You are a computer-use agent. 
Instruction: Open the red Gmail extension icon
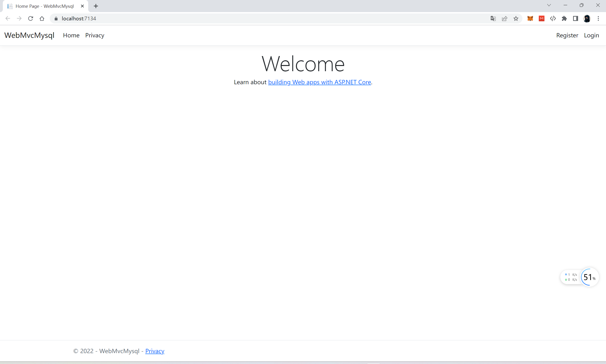pyautogui.click(x=541, y=18)
